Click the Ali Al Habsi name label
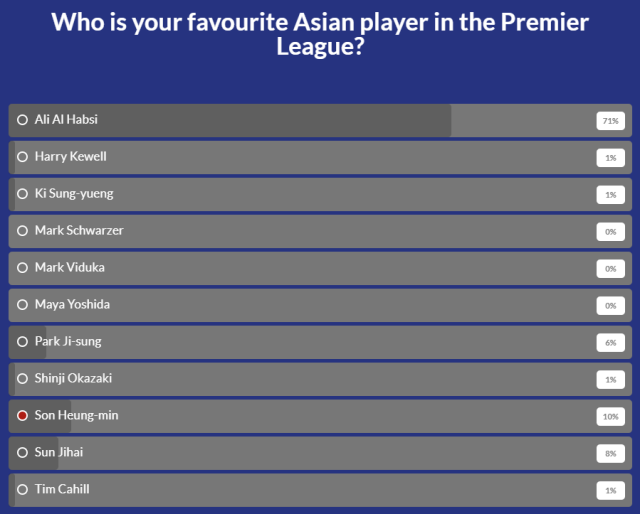This screenshot has height=514, width=640. [66, 120]
